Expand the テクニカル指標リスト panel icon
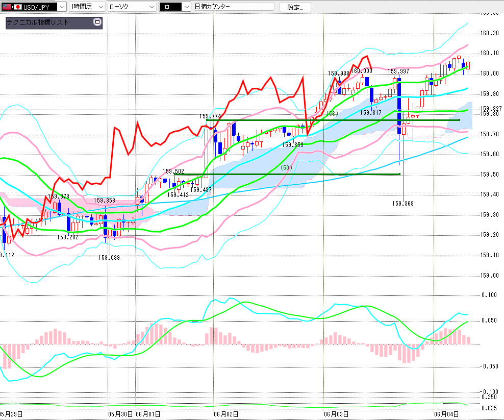The width and height of the screenshot is (504, 420). click(x=97, y=22)
